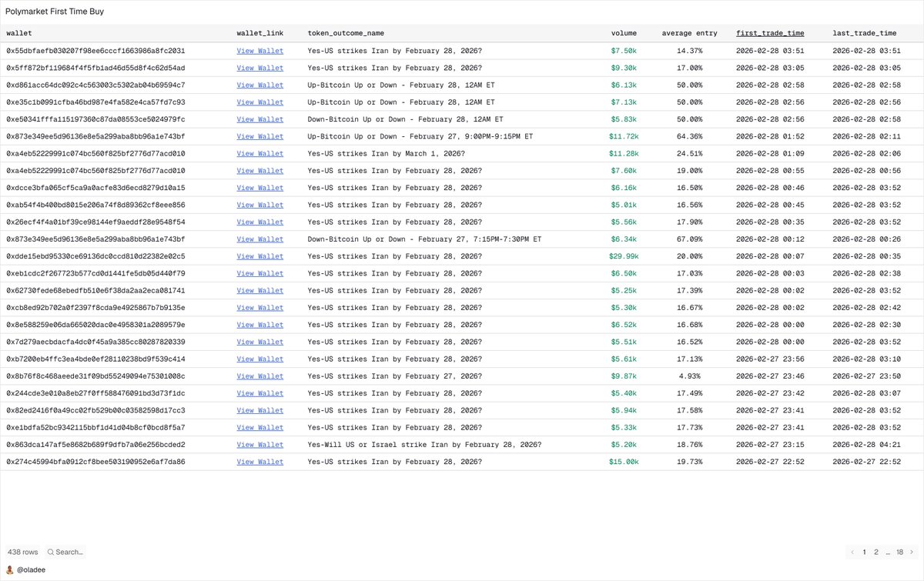Click the 67.09% average entry value
This screenshot has width=924, height=581.
click(690, 239)
